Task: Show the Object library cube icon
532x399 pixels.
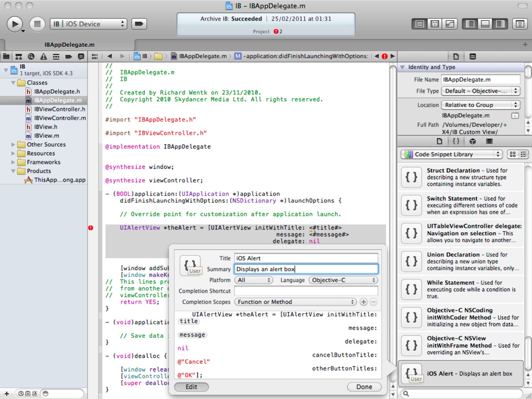Action: (473, 141)
